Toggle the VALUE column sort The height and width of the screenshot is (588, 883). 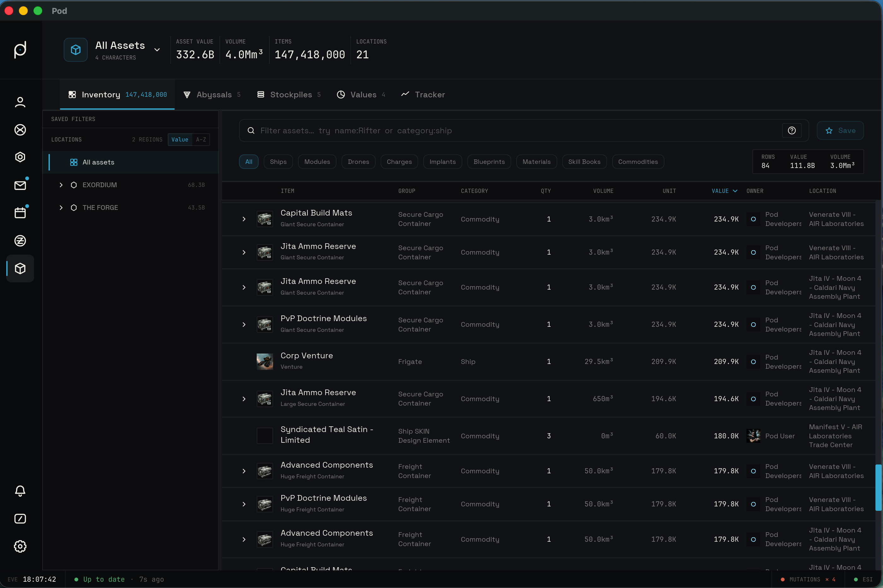[x=724, y=191]
